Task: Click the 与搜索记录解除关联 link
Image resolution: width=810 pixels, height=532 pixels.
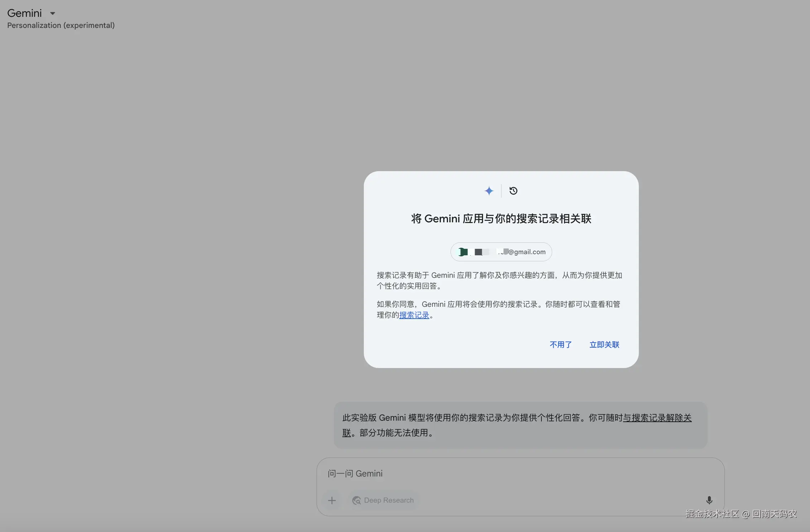Action: (x=657, y=418)
